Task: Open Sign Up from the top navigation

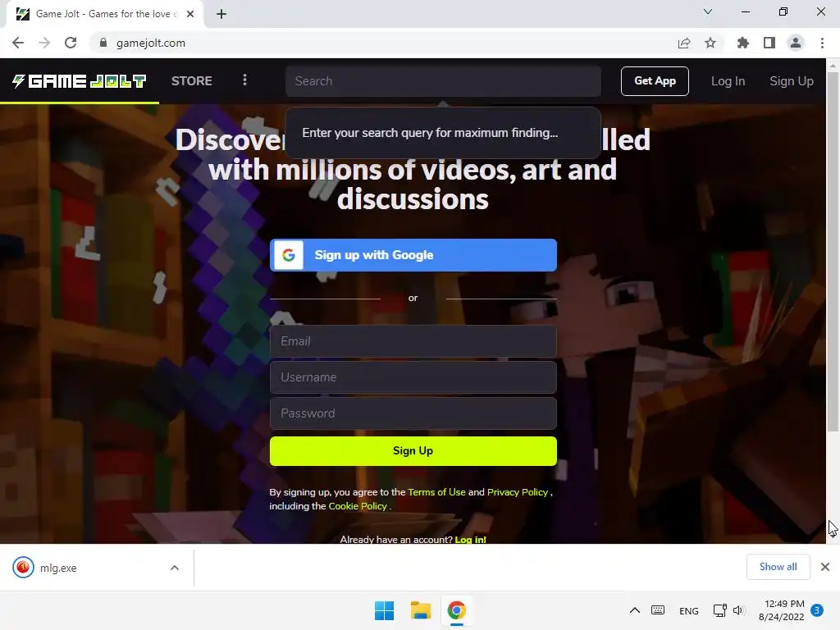Action: click(x=792, y=81)
